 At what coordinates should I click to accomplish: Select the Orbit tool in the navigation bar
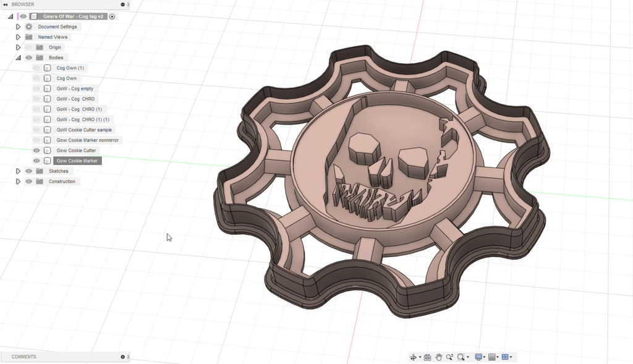[x=413, y=357]
